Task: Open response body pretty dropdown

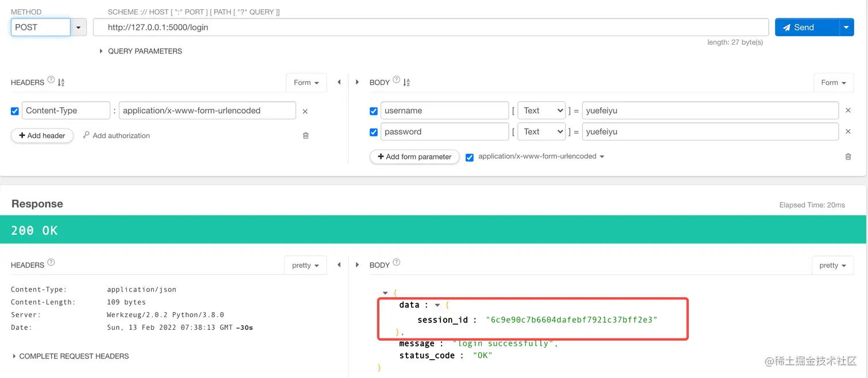Action: (x=833, y=265)
